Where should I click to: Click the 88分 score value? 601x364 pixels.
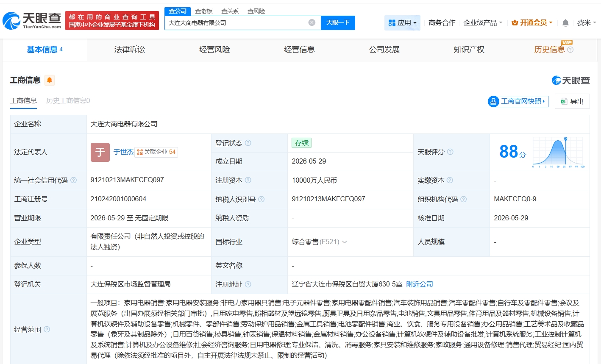[x=512, y=152]
